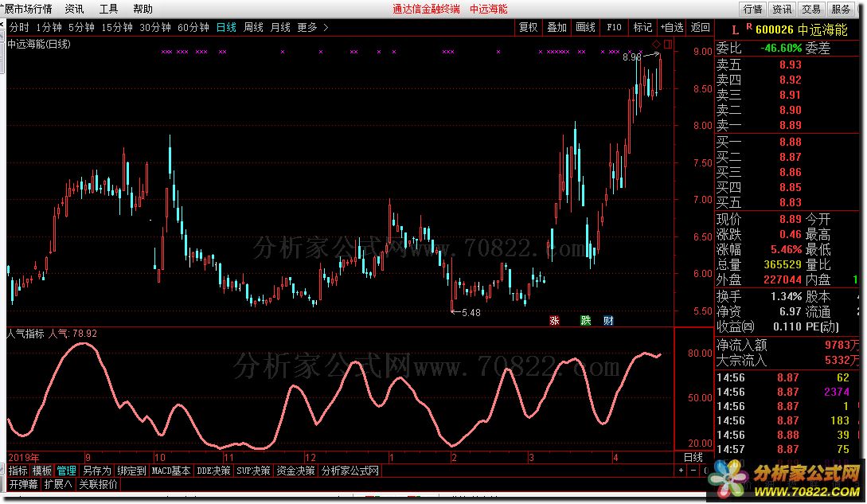867x504 pixels.
Task: Click the plus zoom button near 日线
Action: click(x=681, y=471)
